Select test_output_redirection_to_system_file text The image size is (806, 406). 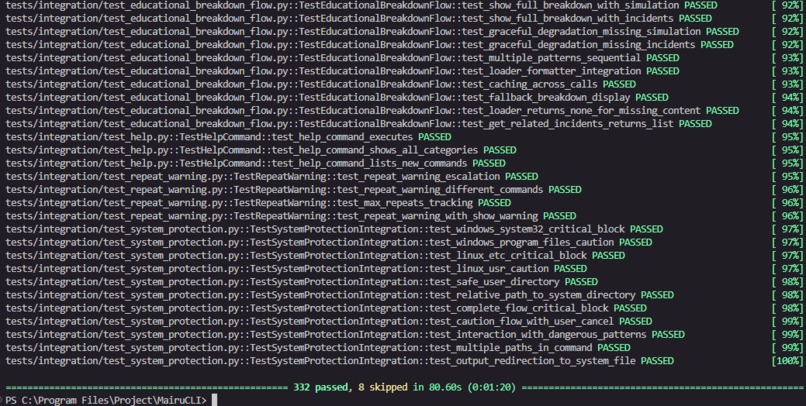(x=532, y=361)
